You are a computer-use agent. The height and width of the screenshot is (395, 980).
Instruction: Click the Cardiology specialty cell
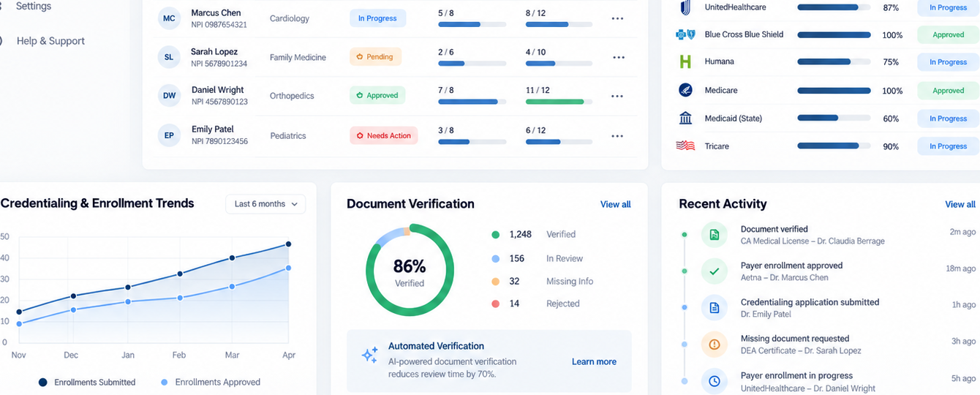point(290,18)
